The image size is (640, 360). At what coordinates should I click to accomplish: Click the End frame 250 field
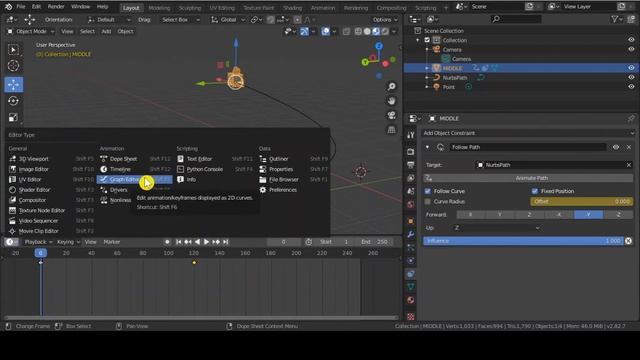375,242
